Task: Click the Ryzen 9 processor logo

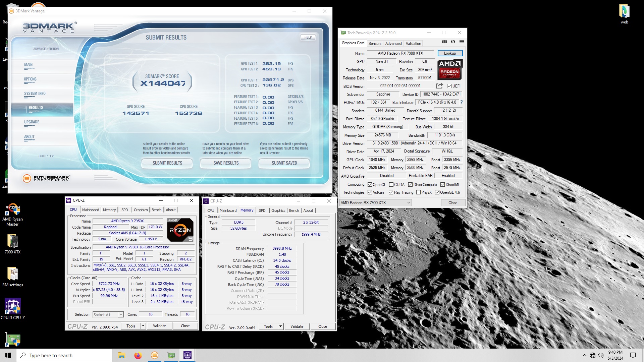Action: pos(180,230)
